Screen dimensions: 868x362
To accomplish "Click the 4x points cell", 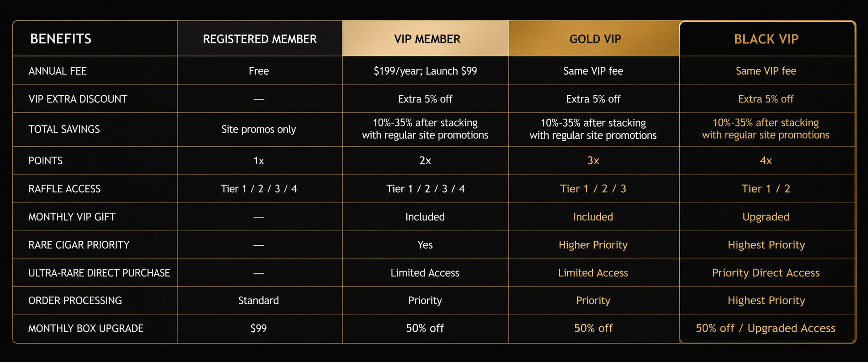I will coord(766,161).
